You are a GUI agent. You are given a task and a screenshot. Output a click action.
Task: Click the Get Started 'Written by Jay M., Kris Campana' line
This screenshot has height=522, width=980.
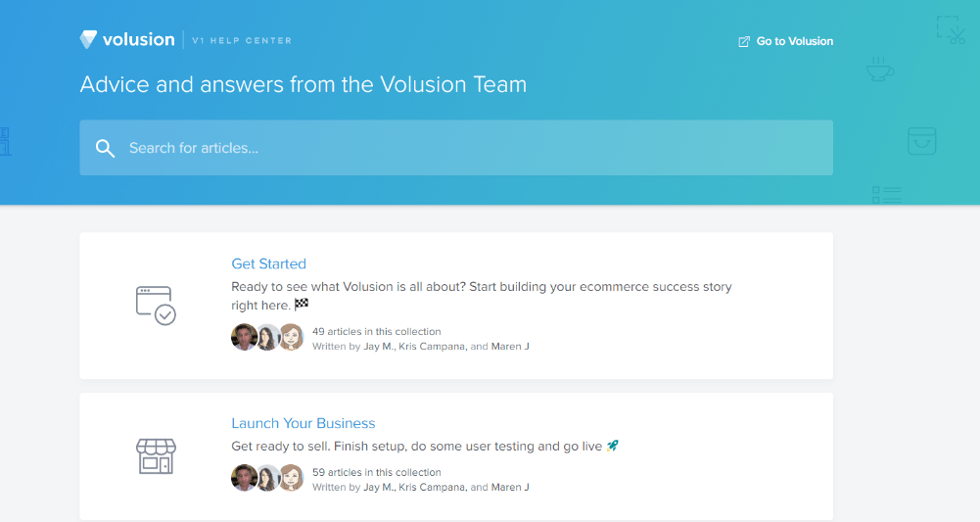(x=421, y=347)
